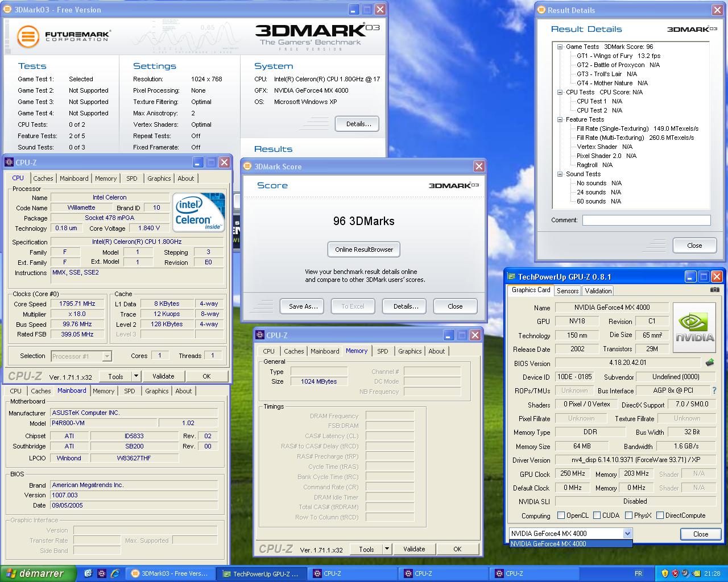Click the 21:28 clock in system tray
This screenshot has width=728, height=582.
(x=712, y=573)
